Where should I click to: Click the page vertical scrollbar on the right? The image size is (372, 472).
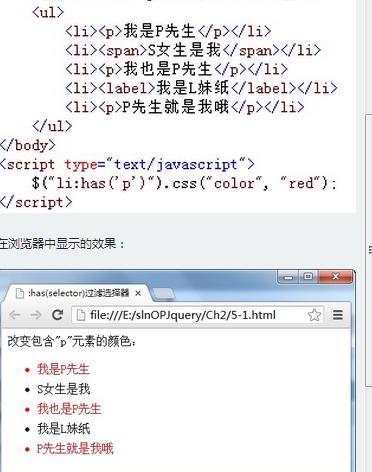[x=369, y=250]
